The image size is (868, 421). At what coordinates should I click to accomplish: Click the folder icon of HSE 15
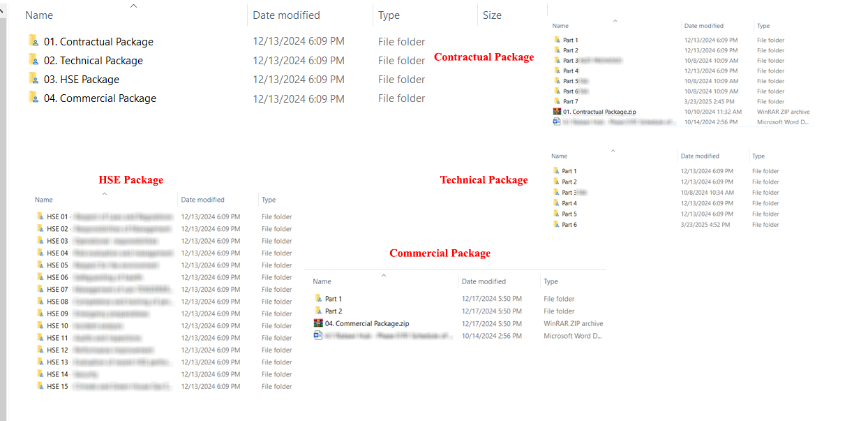coord(40,386)
